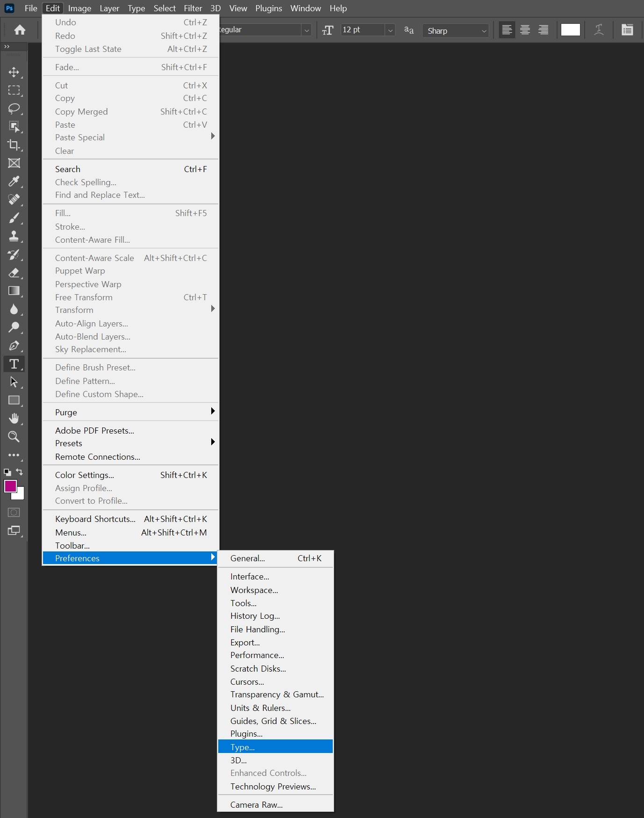Select the History Brush tool

(x=14, y=254)
